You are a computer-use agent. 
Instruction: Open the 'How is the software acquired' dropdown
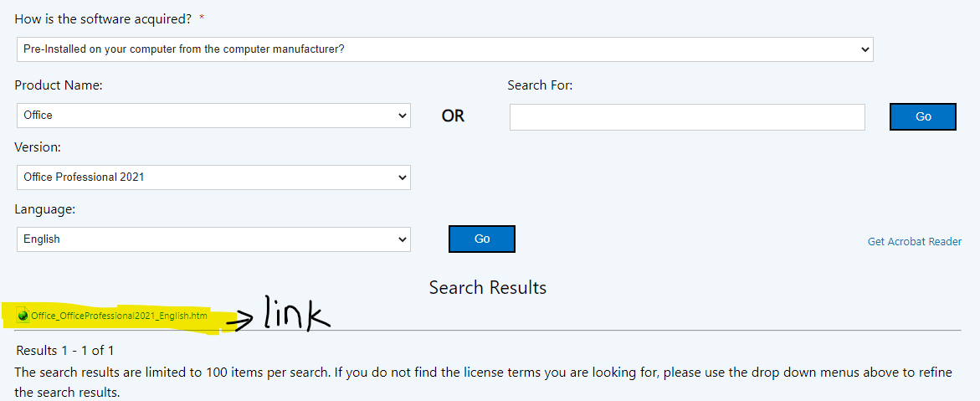[444, 49]
